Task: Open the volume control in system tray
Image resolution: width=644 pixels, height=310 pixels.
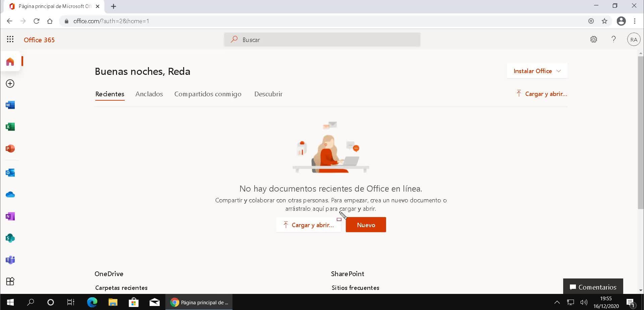Action: tap(584, 302)
